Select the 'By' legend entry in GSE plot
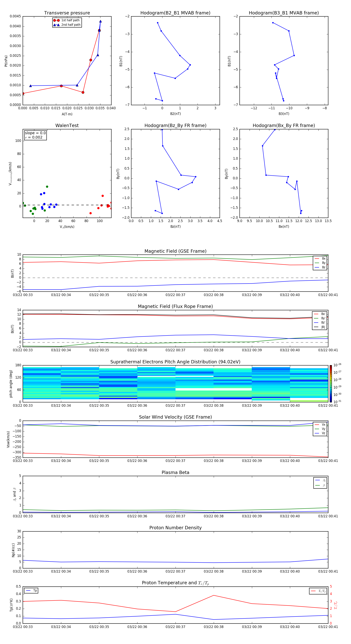The image size is (351, 644). (x=320, y=263)
